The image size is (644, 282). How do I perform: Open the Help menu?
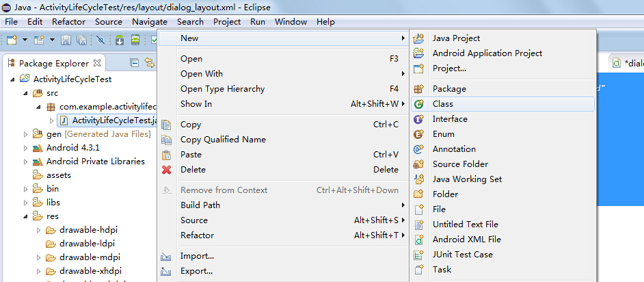click(325, 22)
